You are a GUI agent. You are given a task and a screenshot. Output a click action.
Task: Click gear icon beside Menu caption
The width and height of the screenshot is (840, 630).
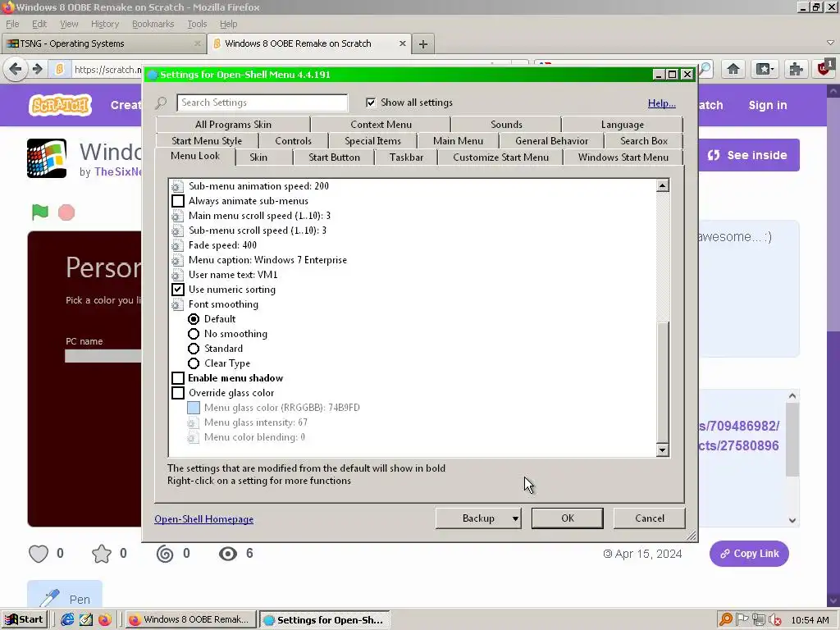[x=177, y=261]
